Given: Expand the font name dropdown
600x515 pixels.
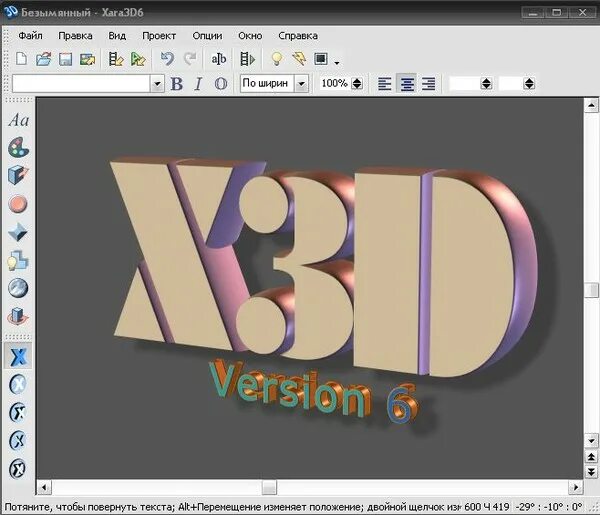Looking at the screenshot, I should click(x=157, y=84).
